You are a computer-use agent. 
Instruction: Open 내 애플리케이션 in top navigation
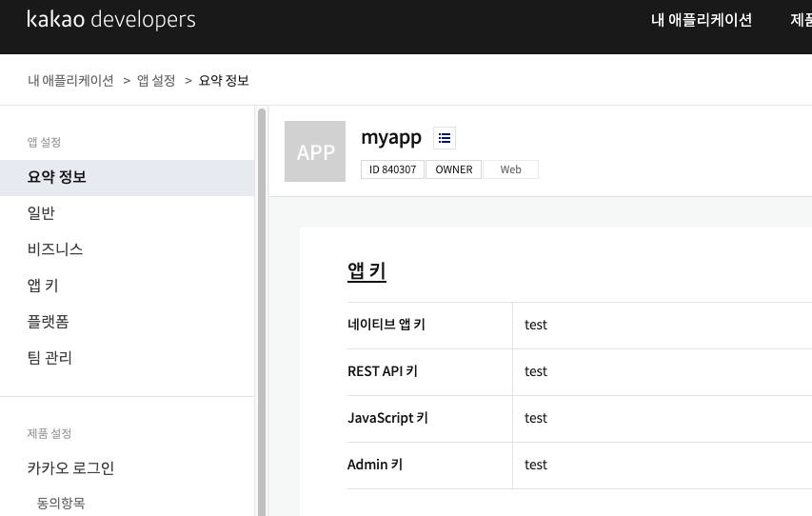(702, 20)
